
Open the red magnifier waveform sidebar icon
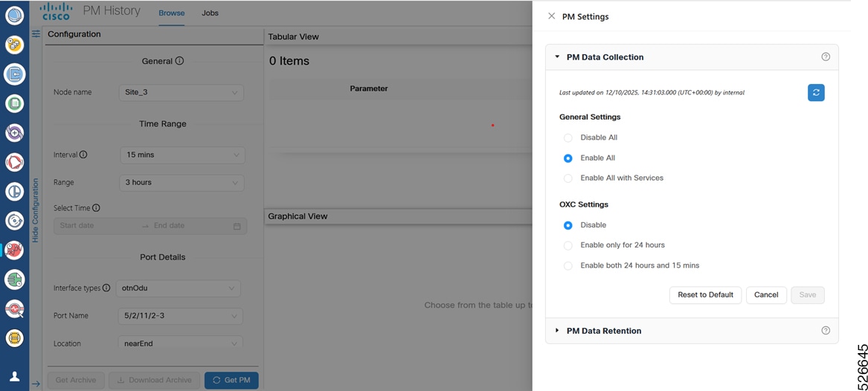pos(14,308)
